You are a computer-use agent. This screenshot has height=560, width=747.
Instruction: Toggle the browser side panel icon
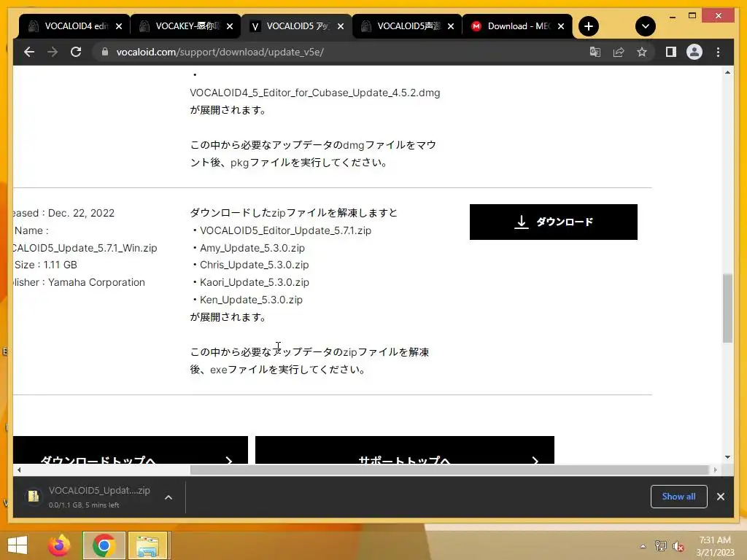point(671,52)
